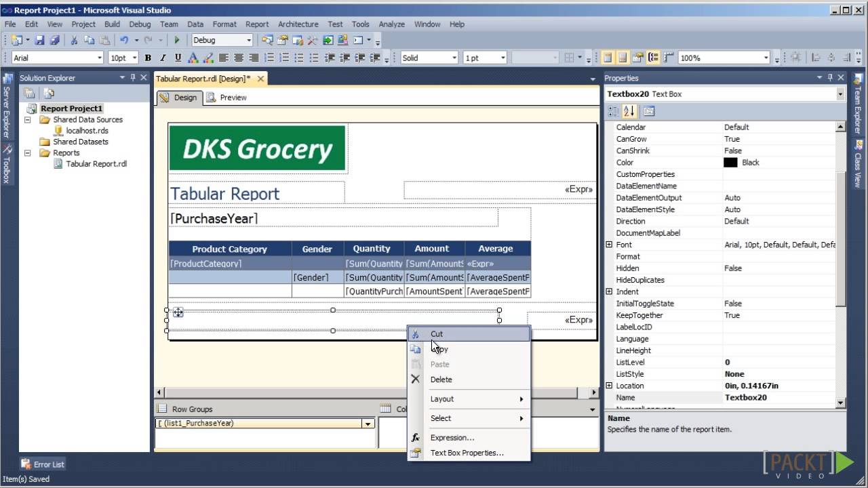Image resolution: width=868 pixels, height=488 pixels.
Task: Click the Cut icon in the main toolbar
Action: point(74,41)
